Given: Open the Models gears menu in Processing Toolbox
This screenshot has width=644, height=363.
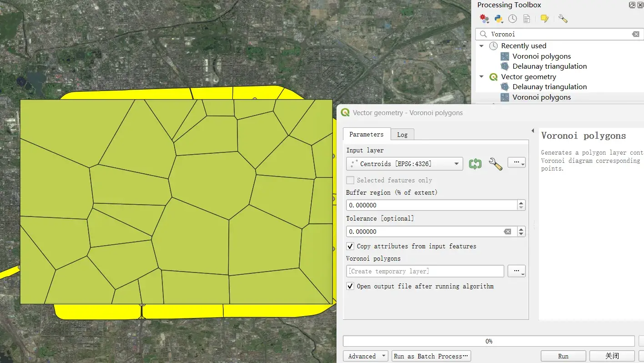Looking at the screenshot, I should (x=485, y=19).
